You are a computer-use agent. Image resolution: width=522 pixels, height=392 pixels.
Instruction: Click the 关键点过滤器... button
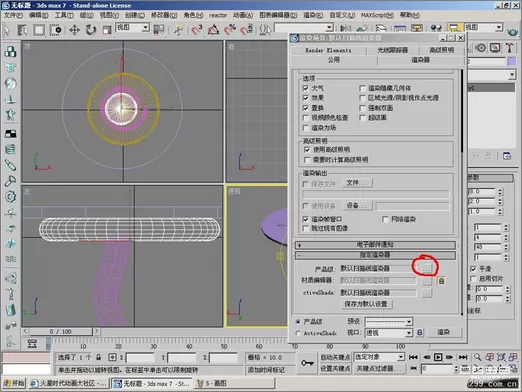379,369
